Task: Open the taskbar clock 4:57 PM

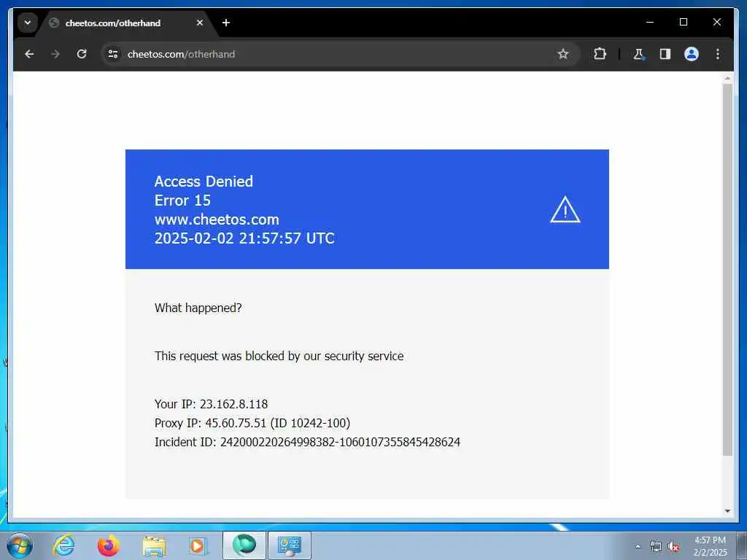Action: 710,546
